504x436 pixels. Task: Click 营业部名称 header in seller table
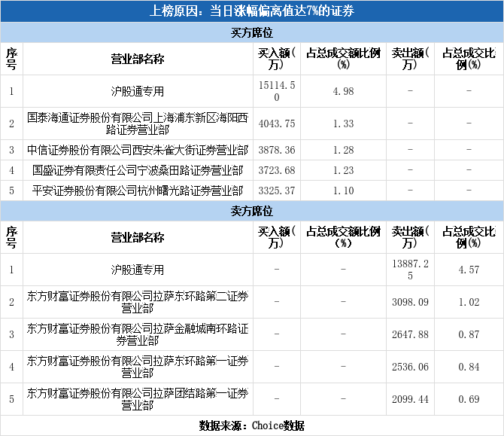(x=138, y=237)
